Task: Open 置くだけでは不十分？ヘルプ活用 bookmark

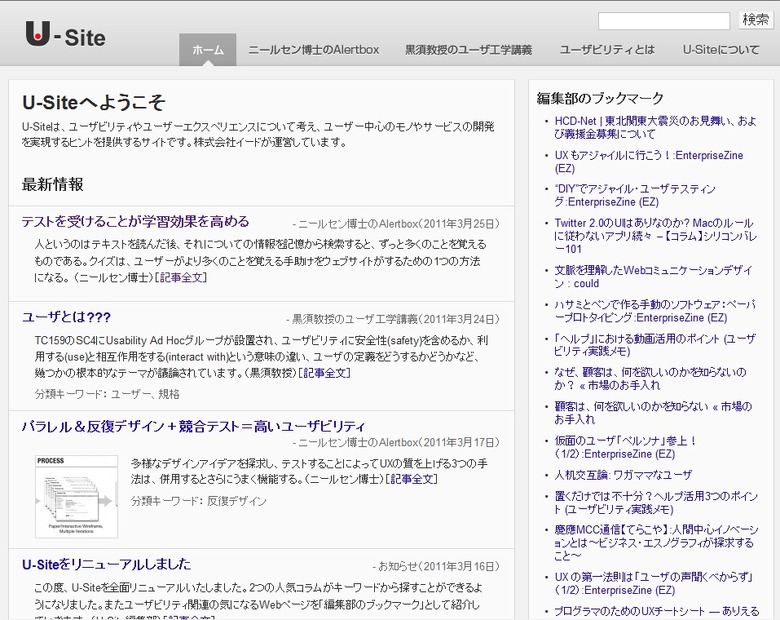Action: pos(656,503)
